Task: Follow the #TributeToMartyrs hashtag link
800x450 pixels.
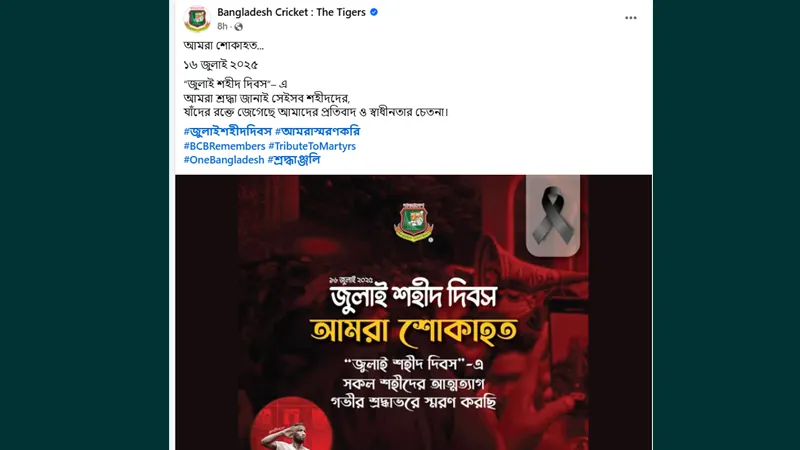Action: click(x=312, y=146)
